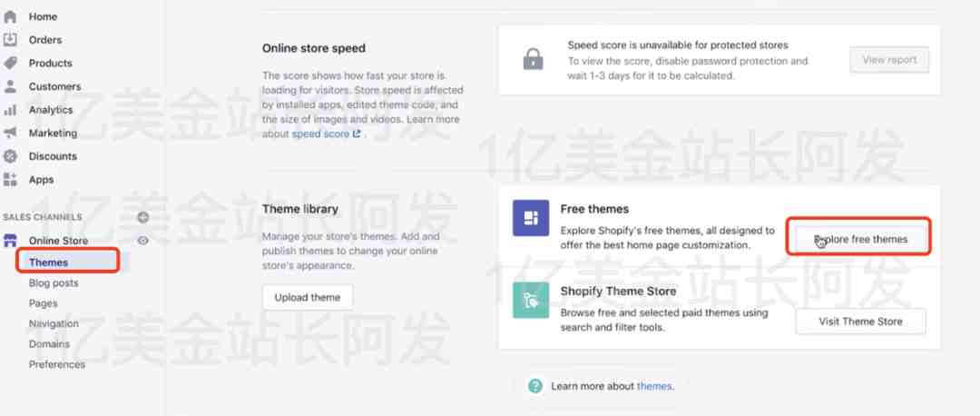Open the Customers section
This screenshot has height=416, width=980.
coord(54,86)
